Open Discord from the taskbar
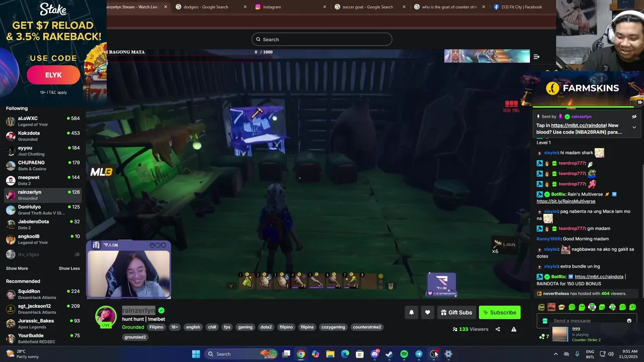 (374, 354)
